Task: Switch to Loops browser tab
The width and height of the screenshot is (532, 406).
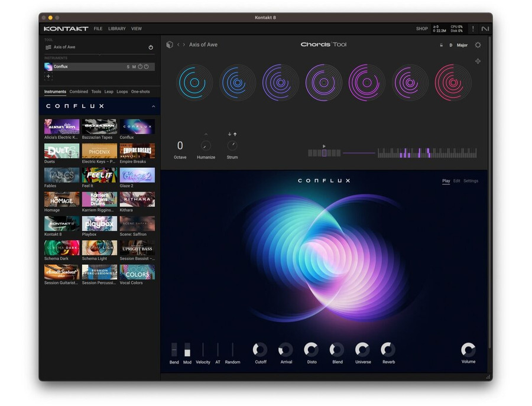Action: (x=122, y=92)
